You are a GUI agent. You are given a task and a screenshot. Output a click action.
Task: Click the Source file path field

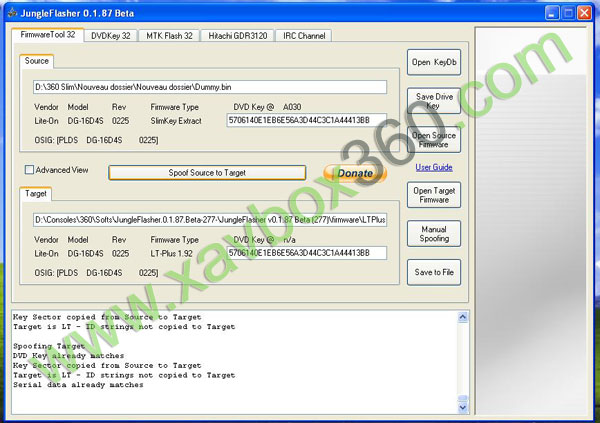[210, 87]
